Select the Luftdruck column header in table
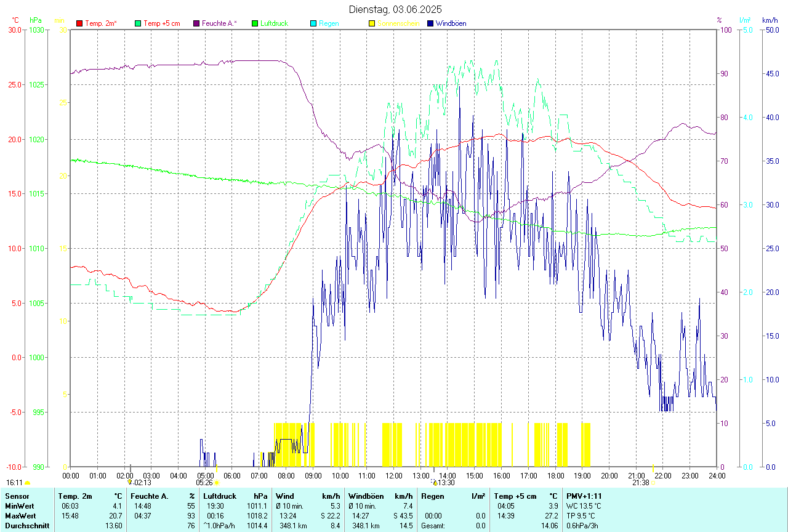The width and height of the screenshot is (788, 532). click(220, 496)
